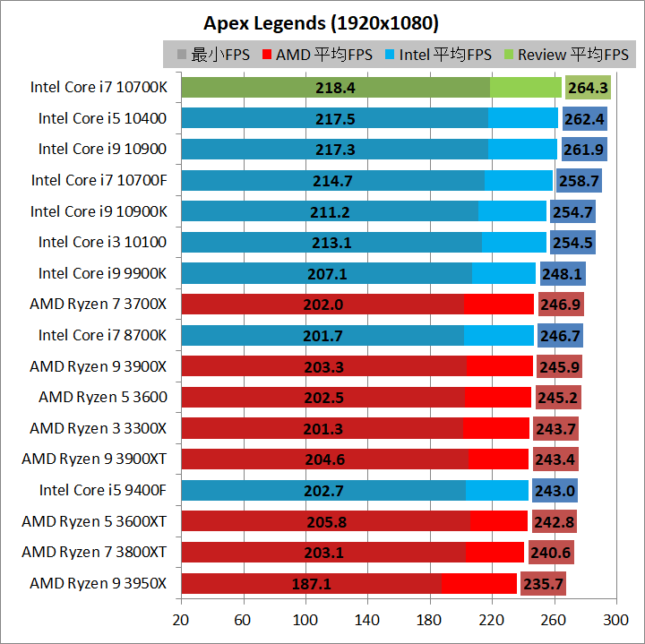645x644 pixels.
Task: Click the 246.7 average FPS value
Action: [560, 336]
